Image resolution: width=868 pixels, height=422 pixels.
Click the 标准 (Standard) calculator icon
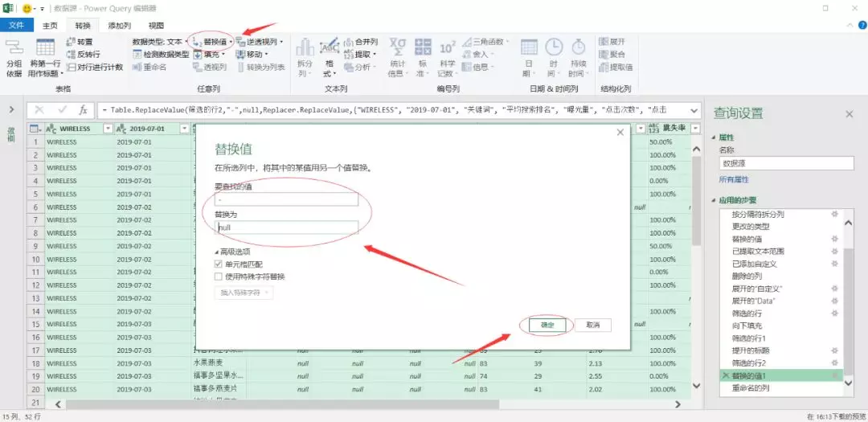(423, 47)
